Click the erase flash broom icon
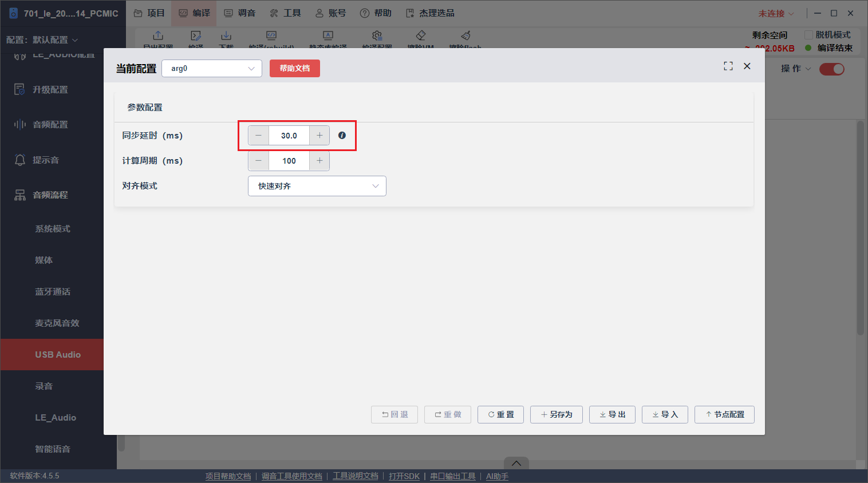The width and height of the screenshot is (868, 483). click(465, 35)
